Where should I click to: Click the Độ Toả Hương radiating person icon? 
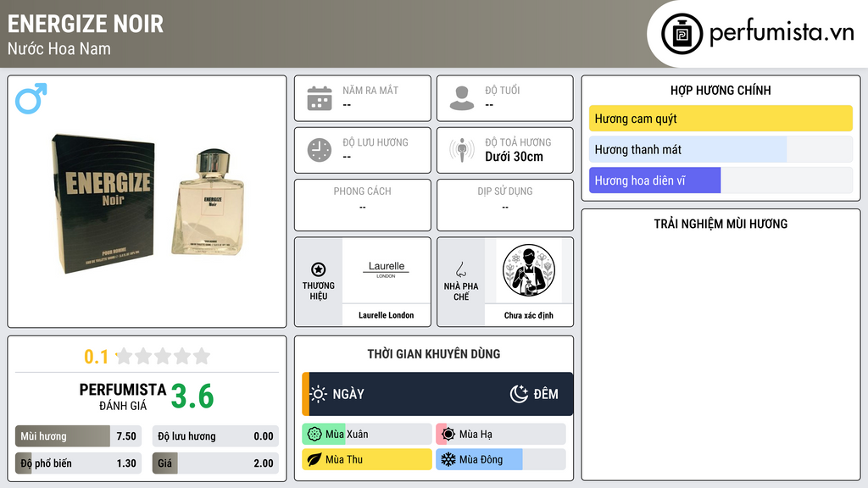(x=462, y=150)
